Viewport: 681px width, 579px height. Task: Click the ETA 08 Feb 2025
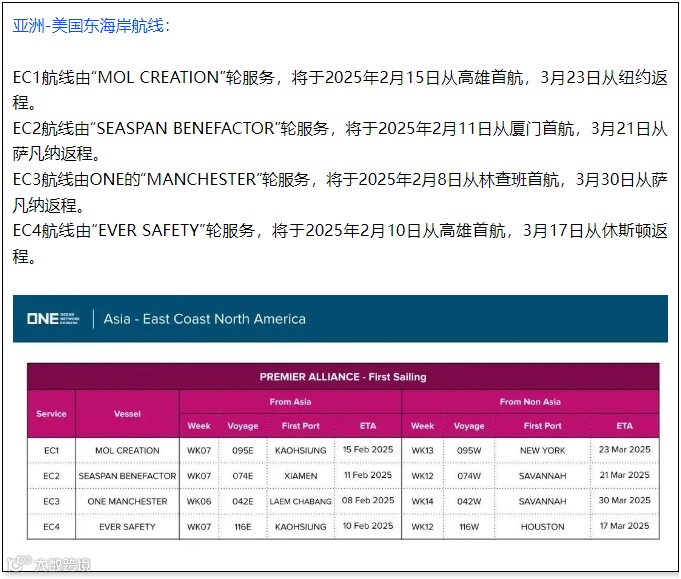(368, 500)
